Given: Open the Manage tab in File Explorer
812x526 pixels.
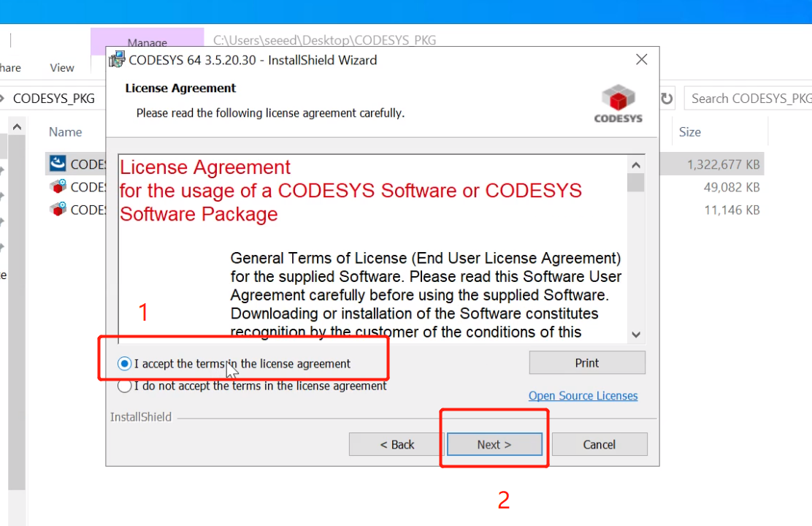Looking at the screenshot, I should pyautogui.click(x=147, y=42).
